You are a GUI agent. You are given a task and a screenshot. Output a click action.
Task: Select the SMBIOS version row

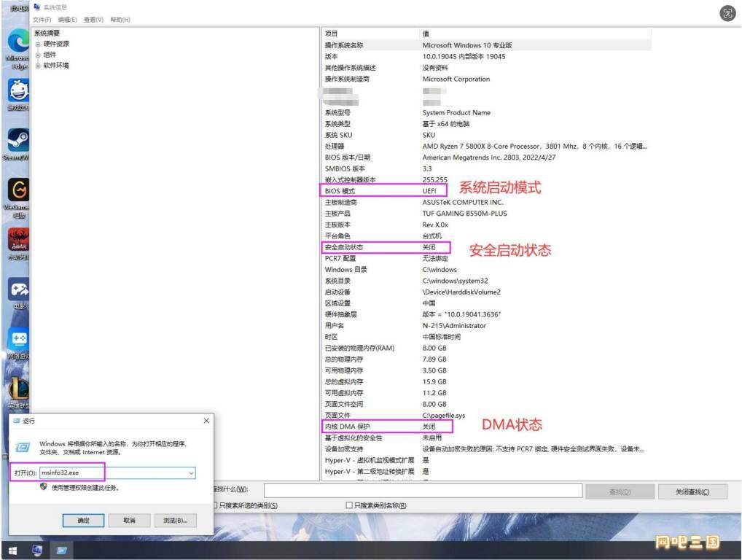(x=486, y=168)
